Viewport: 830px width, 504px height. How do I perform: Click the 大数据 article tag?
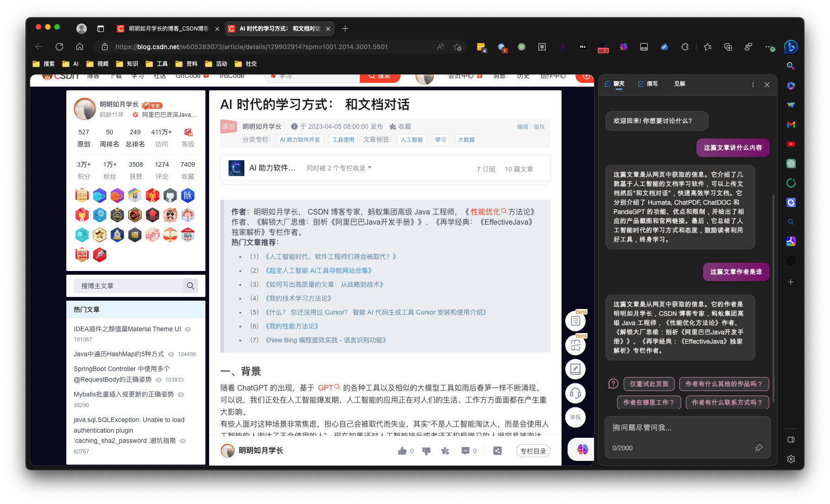pyautogui.click(x=466, y=140)
